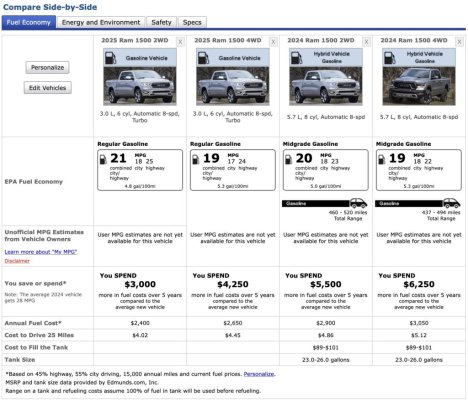
Task: Open the 2024 Ram 1500 4WD photo
Action: [x=419, y=86]
